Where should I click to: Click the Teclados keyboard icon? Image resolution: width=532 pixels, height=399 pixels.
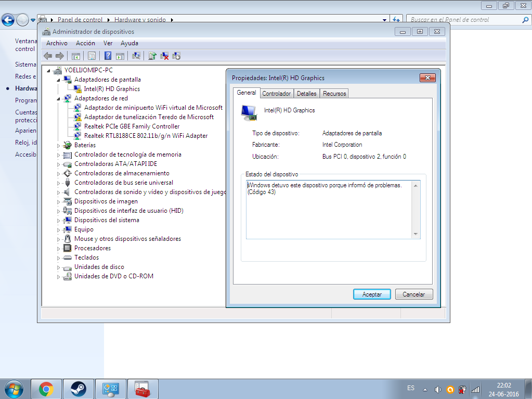pyautogui.click(x=68, y=258)
